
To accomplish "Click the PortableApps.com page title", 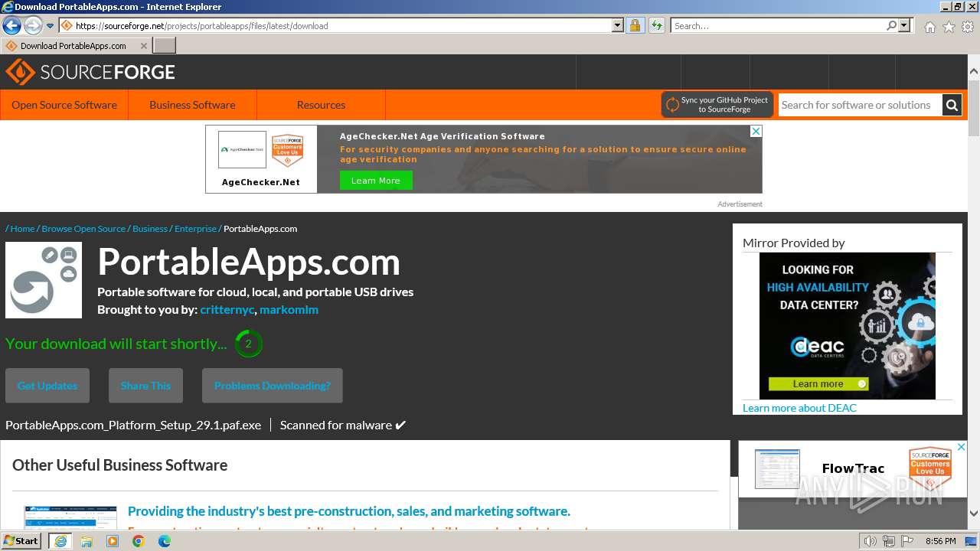I will (249, 262).
